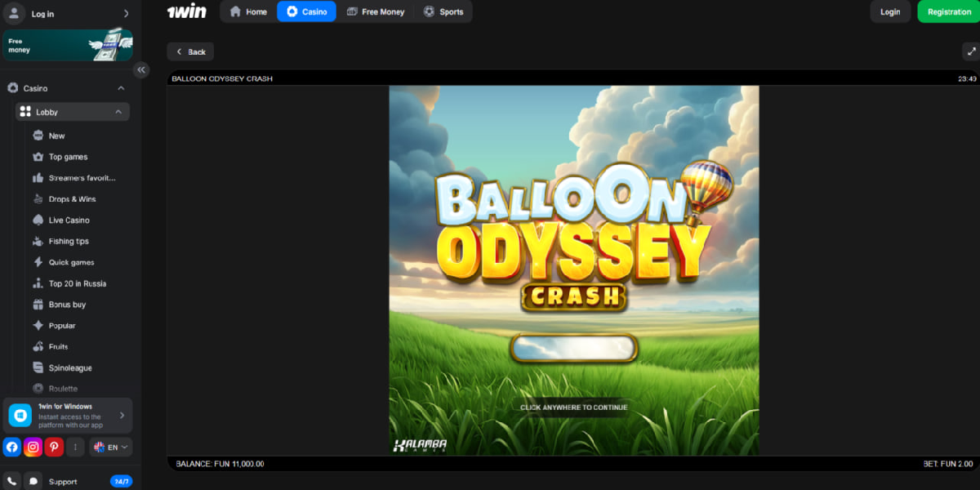980x490 pixels.
Task: Click the New games icon
Action: coord(38,136)
